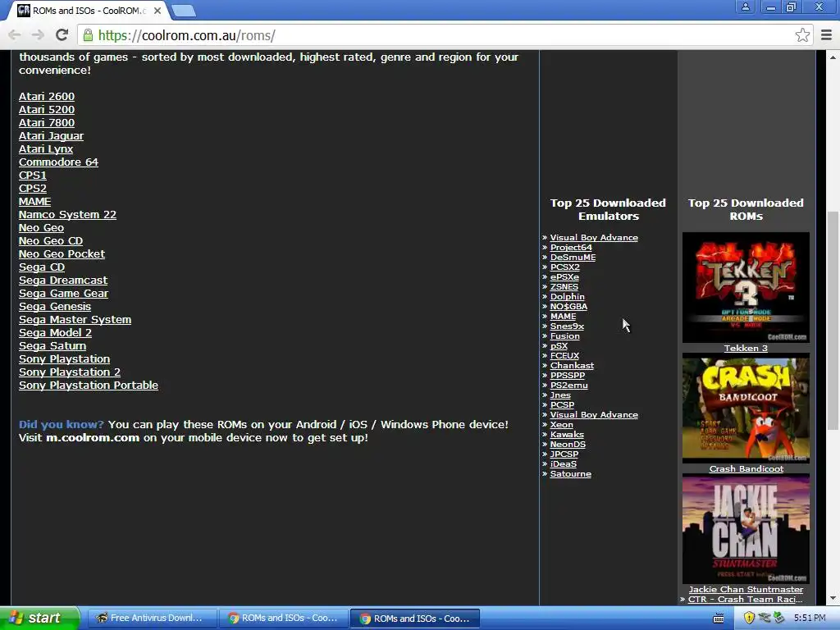Close the ROMs and ISOs tab

[x=157, y=11]
